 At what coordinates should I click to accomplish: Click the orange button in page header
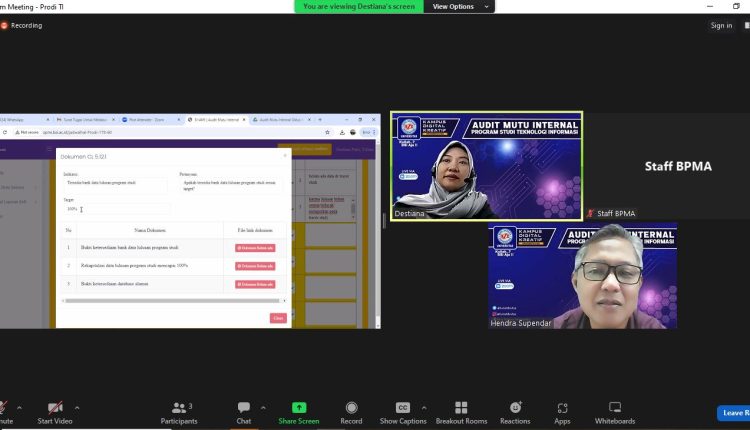tap(305, 149)
